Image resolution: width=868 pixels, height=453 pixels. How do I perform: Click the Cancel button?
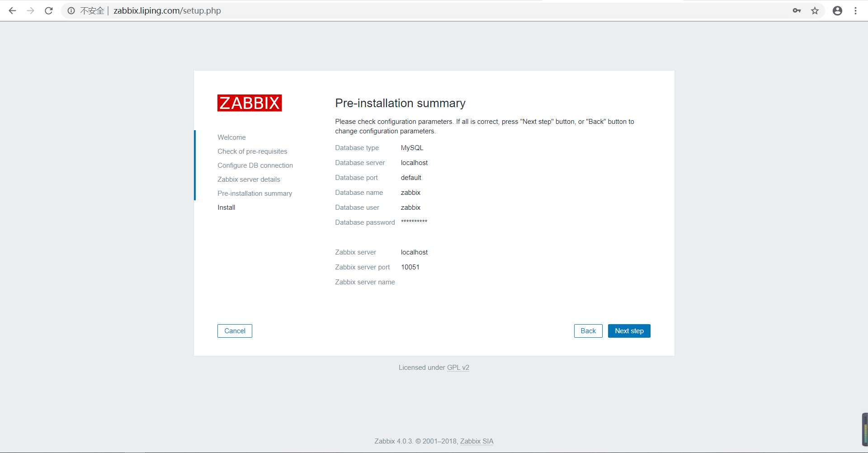click(x=235, y=331)
